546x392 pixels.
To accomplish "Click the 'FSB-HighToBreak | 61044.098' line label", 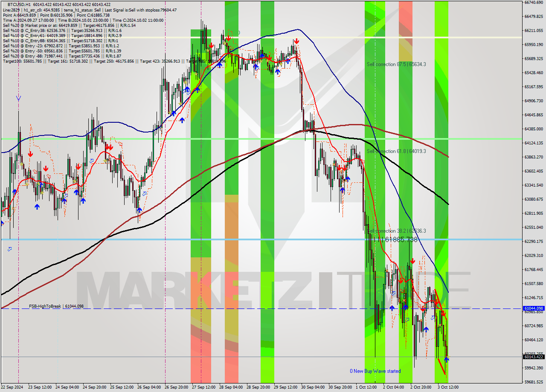I will pyautogui.click(x=56, y=306).
